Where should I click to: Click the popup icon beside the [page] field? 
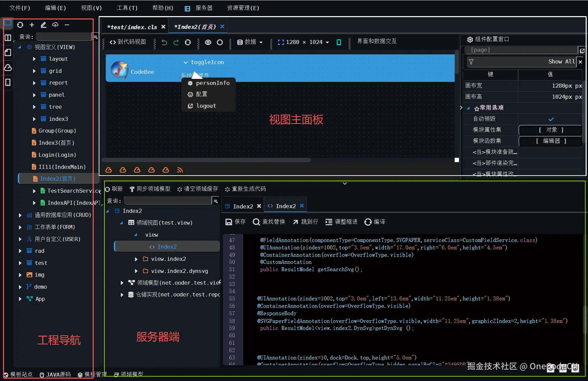582,50
